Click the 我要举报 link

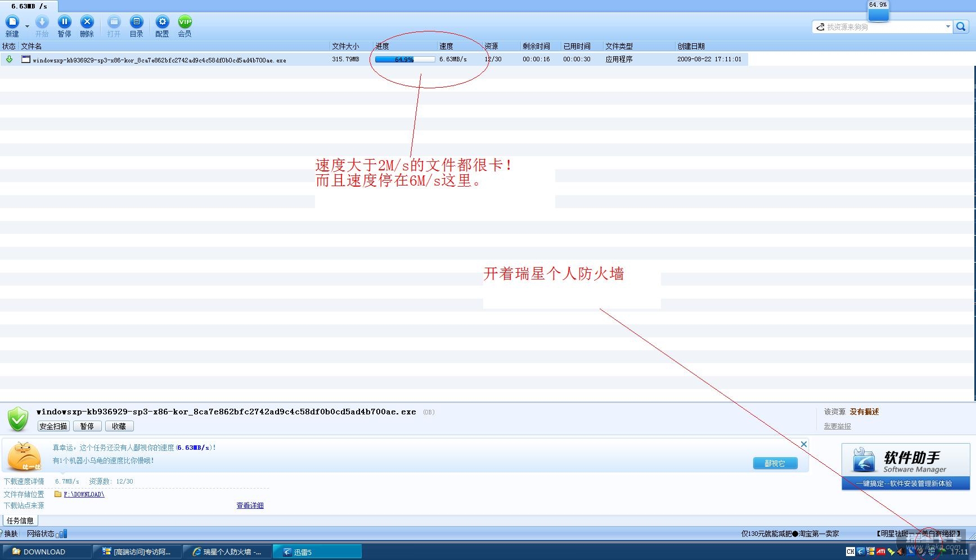pyautogui.click(x=838, y=426)
